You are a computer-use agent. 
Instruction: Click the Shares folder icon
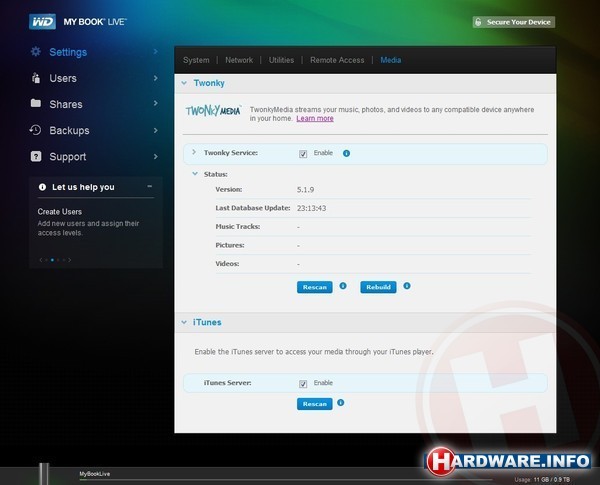tap(37, 104)
